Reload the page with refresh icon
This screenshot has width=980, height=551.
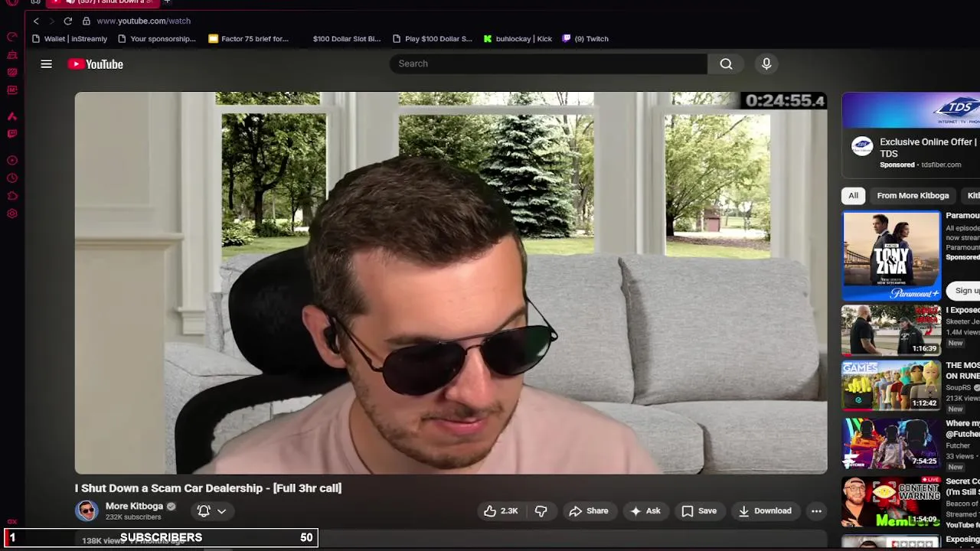pos(68,21)
